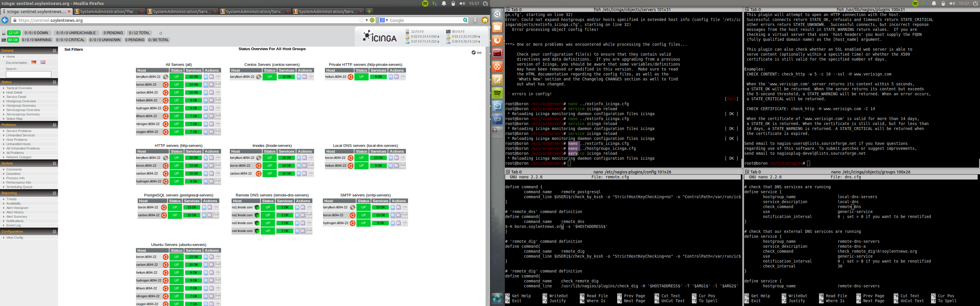Click lithium.li694-22 host in All Servers
This screenshot has height=306, width=980.
(146, 116)
